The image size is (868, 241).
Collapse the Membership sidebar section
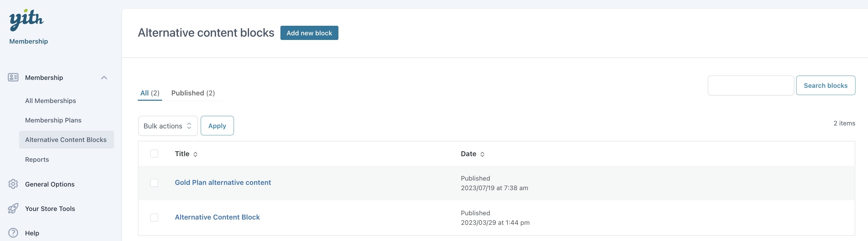coord(104,78)
